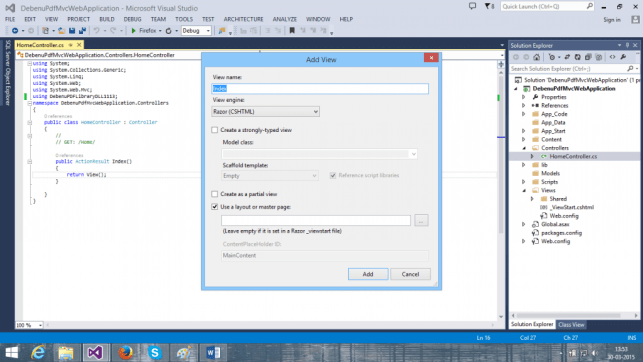The height and width of the screenshot is (362, 643).
Task: Expand the Scripts folder in Solution Explorer
Action: 524,182
